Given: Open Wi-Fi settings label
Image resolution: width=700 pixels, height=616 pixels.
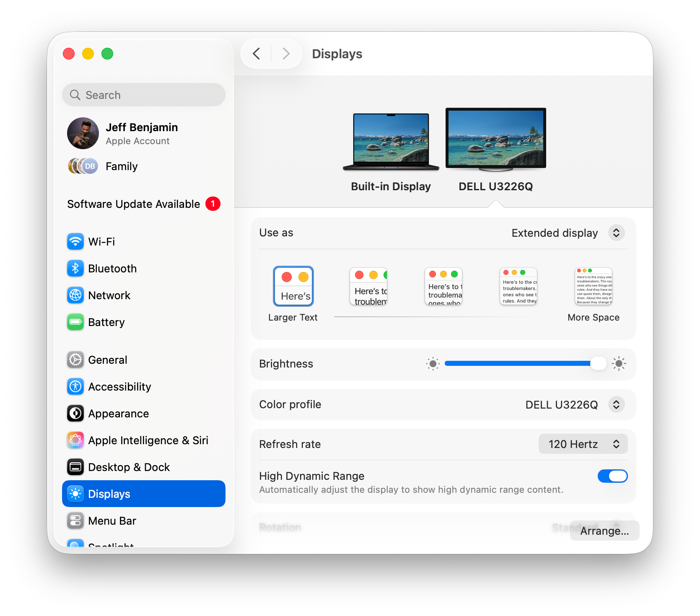Looking at the screenshot, I should tap(101, 242).
